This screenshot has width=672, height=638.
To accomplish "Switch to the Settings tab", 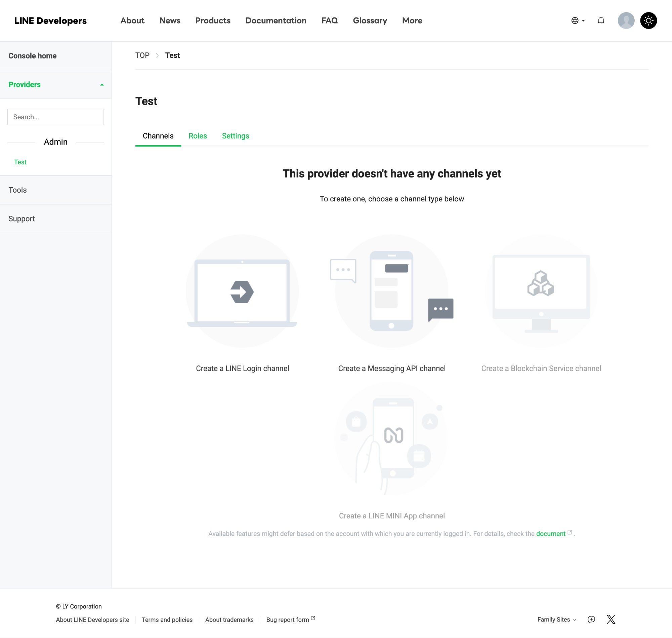I will (x=235, y=136).
